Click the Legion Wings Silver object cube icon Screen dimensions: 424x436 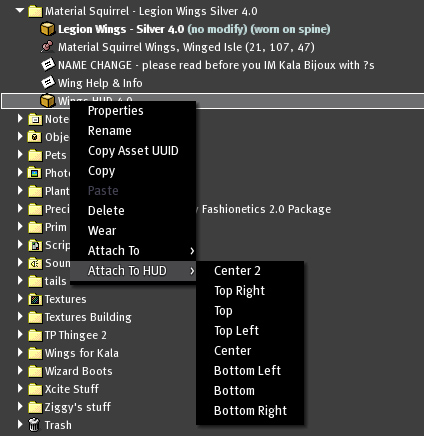48,29
